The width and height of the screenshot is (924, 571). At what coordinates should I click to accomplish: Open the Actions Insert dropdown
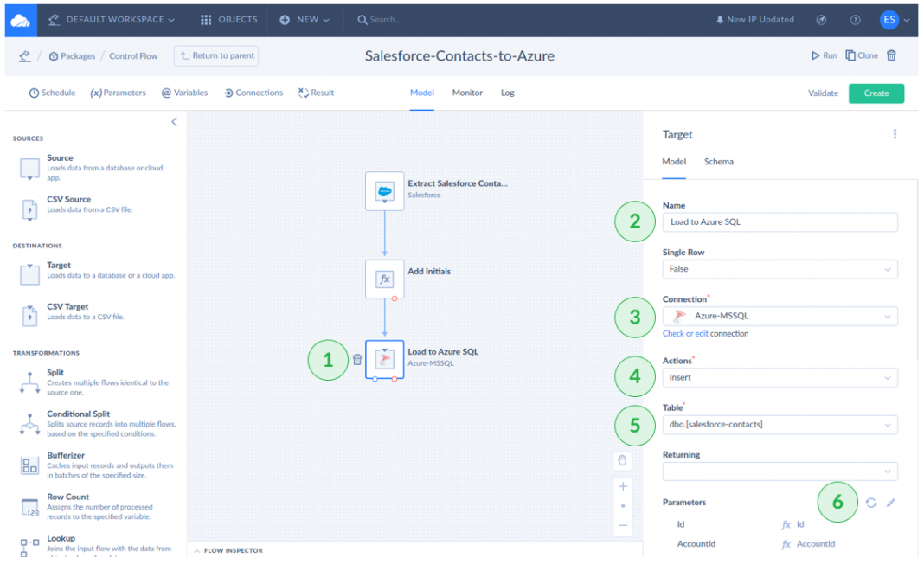coord(780,378)
